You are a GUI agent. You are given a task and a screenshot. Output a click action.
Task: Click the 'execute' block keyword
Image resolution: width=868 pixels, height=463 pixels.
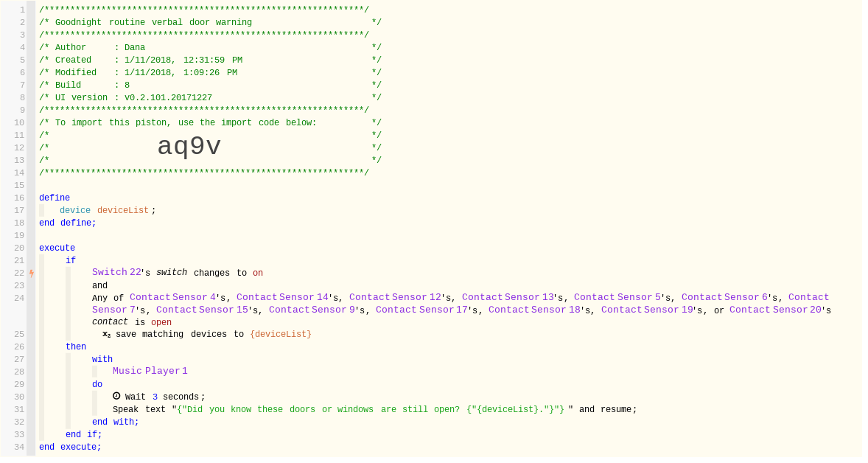[57, 248]
